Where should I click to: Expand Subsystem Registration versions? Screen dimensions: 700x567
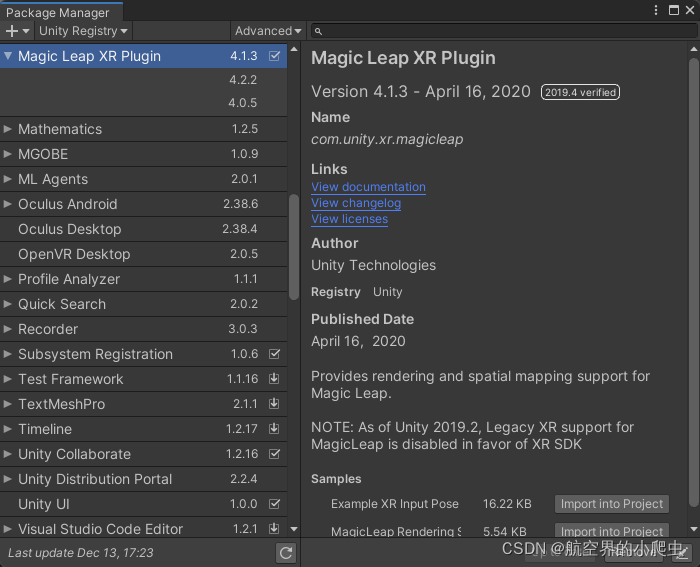point(8,354)
